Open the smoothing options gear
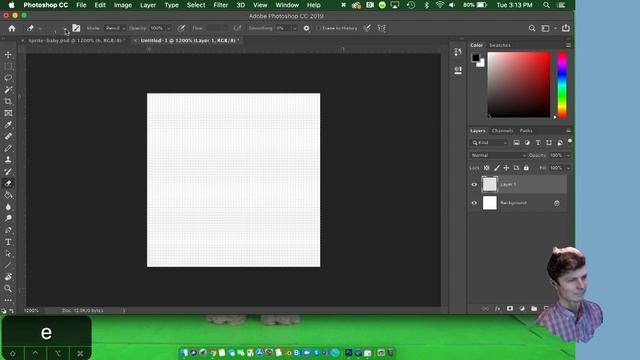The height and width of the screenshot is (360, 640). click(307, 28)
